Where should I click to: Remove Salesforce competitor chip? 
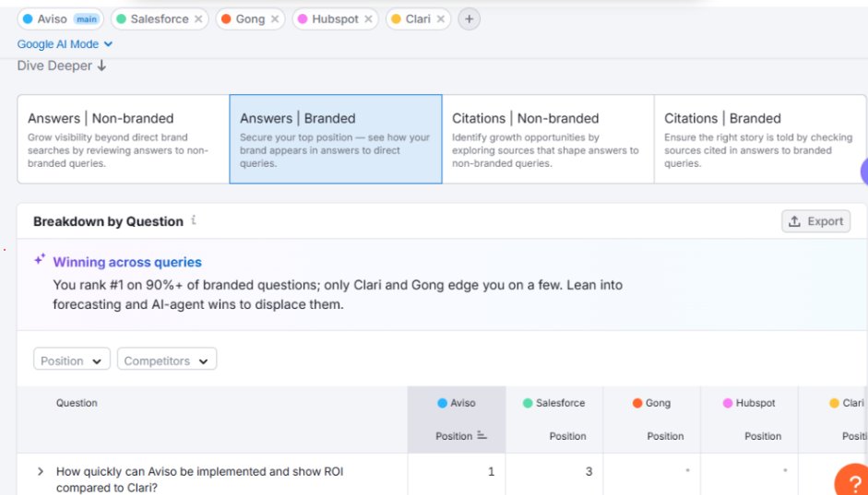(x=198, y=19)
